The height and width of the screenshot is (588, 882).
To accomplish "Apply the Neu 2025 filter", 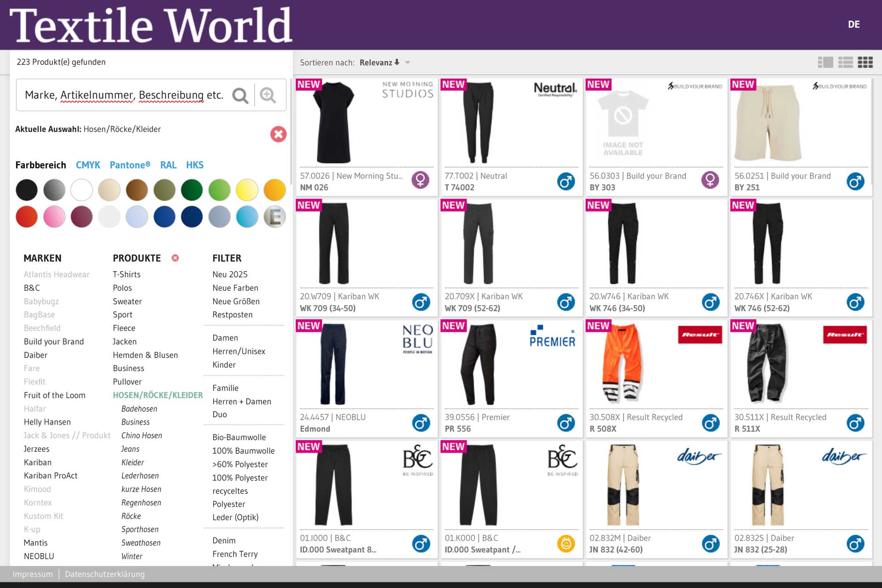I will pyautogui.click(x=230, y=275).
